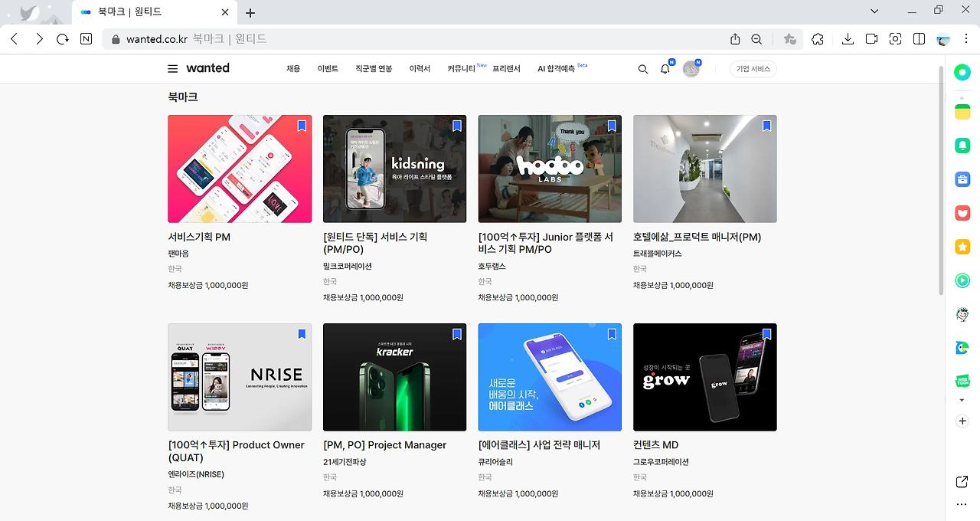Click the N extension icon near the address bar
This screenshot has height=521, width=980.
[x=86, y=38]
